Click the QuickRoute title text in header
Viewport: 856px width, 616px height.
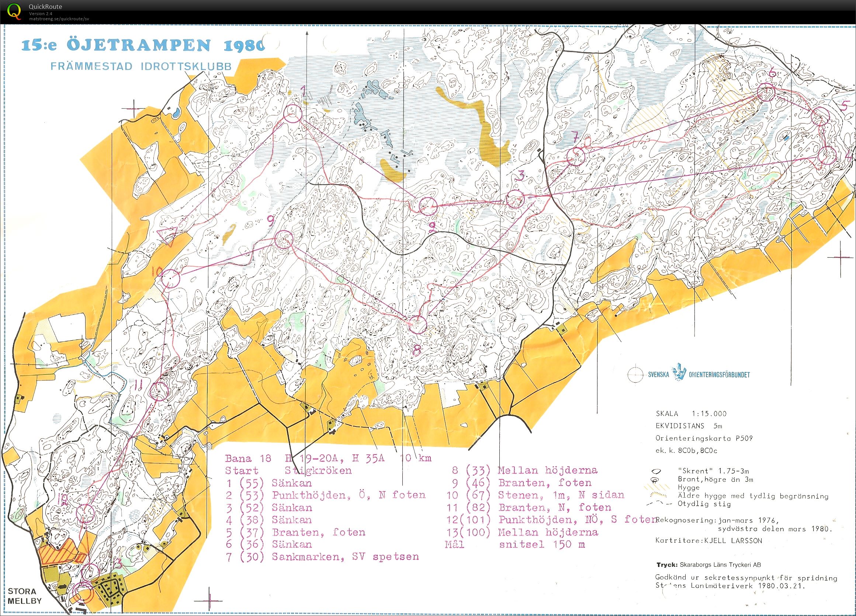click(45, 6)
